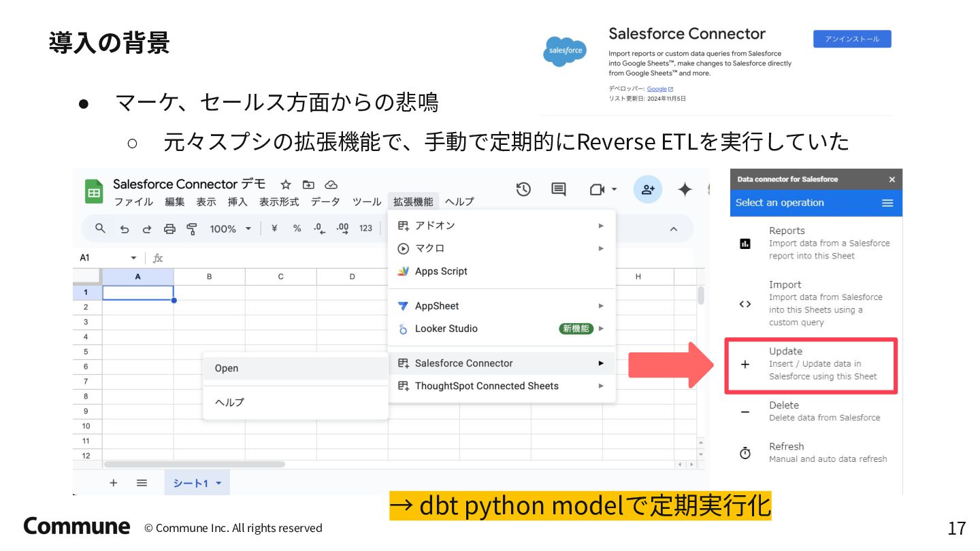Open the ヘルプ menu in menu bar
The image size is (980, 551).
pyautogui.click(x=459, y=202)
